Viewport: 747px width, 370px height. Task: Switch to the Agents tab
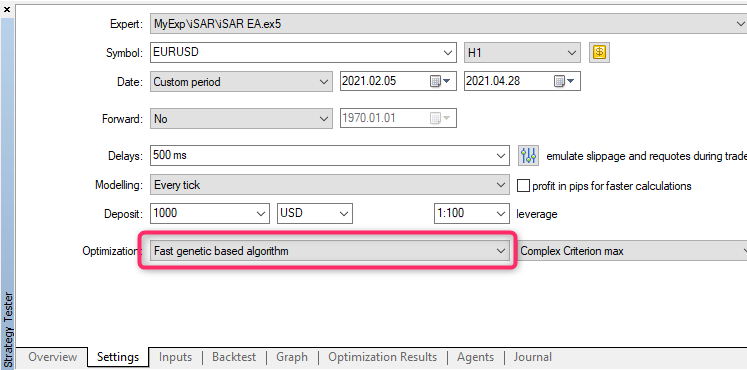(475, 357)
